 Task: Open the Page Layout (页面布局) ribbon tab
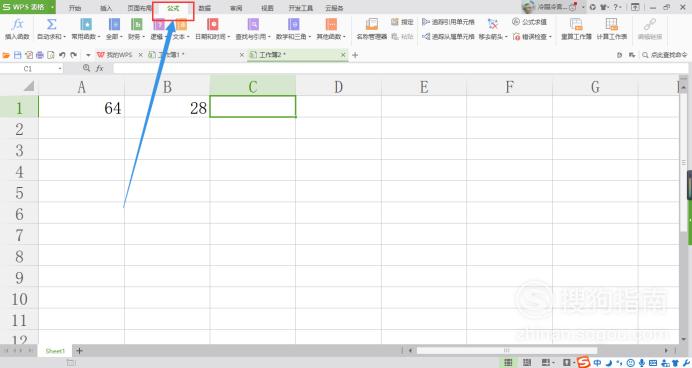tap(139, 8)
